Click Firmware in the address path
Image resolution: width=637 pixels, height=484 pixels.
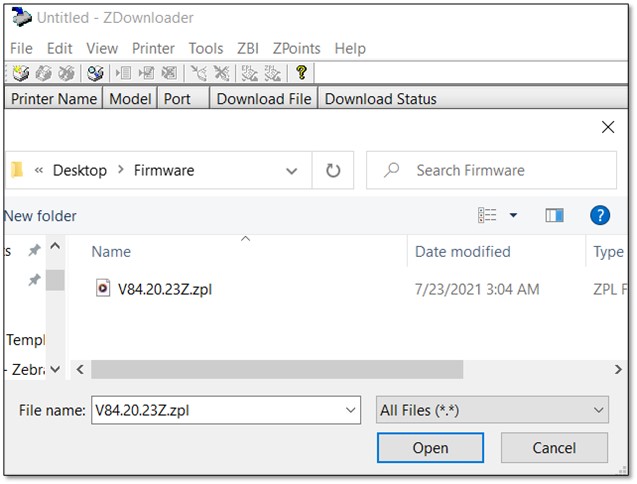coord(164,170)
